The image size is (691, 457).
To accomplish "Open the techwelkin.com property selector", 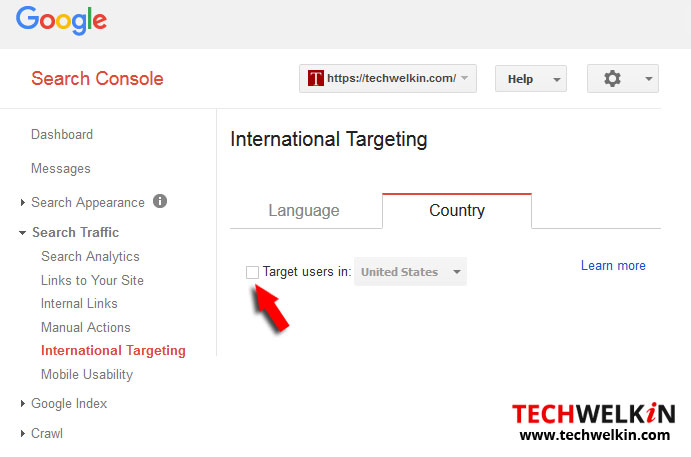I will coord(388,78).
